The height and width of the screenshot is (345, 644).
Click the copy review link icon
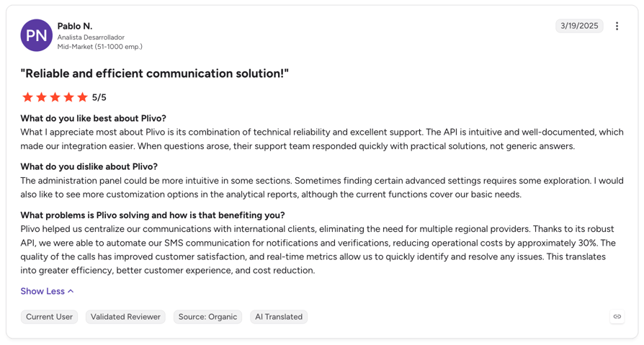point(617,317)
